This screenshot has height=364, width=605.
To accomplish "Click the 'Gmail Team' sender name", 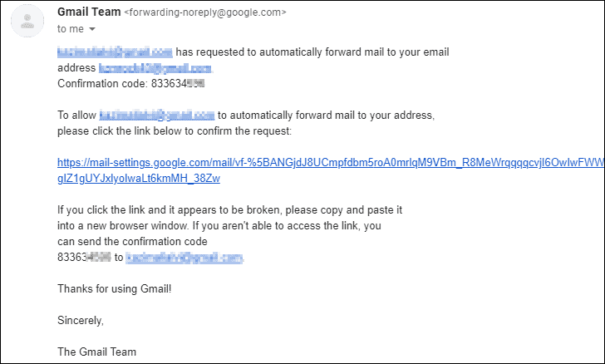I will point(89,12).
